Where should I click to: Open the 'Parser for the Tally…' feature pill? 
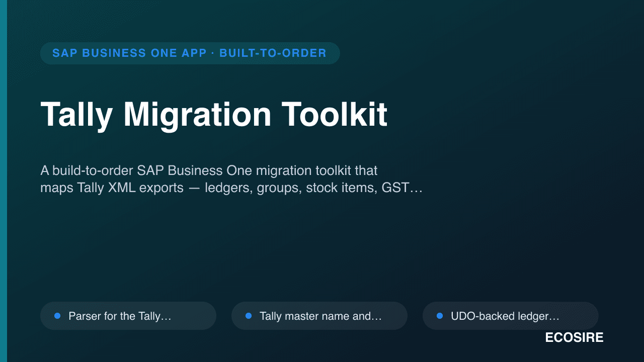(128, 316)
